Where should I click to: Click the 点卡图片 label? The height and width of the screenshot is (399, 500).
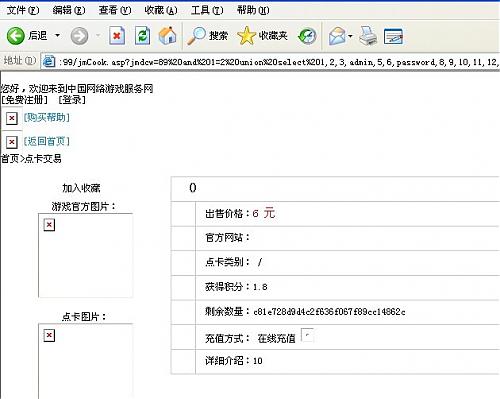pos(84,317)
